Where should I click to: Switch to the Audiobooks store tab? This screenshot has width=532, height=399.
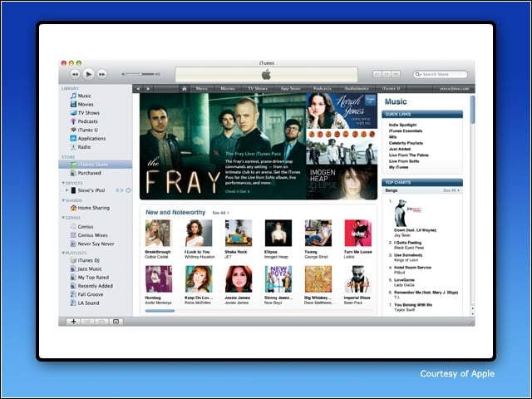coord(357,89)
